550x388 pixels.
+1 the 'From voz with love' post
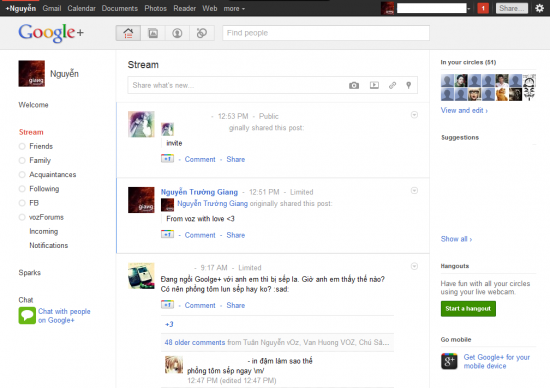[167, 234]
